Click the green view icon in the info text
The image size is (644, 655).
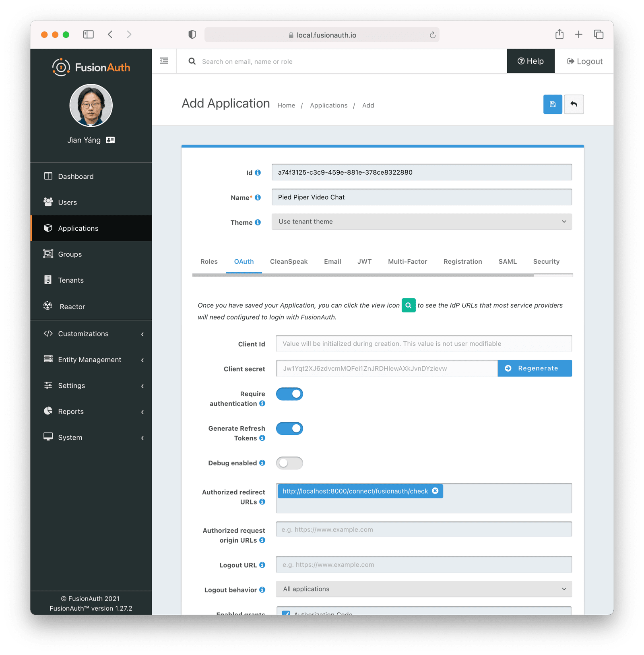[x=408, y=305]
